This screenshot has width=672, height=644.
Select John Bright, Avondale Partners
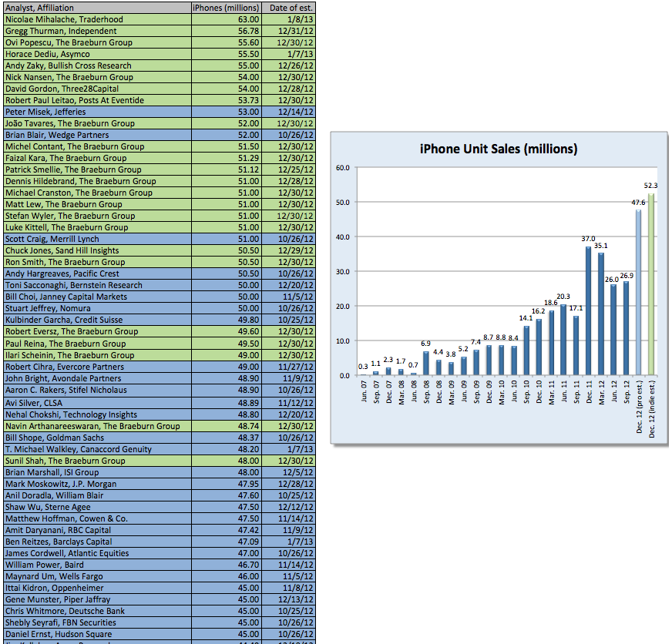(97, 379)
